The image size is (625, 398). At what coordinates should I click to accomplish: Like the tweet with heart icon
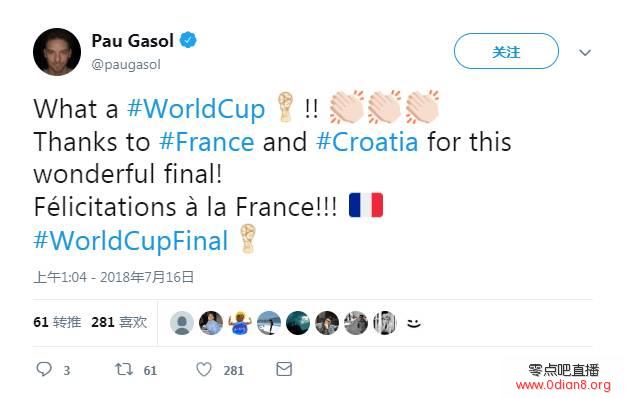coord(204,369)
